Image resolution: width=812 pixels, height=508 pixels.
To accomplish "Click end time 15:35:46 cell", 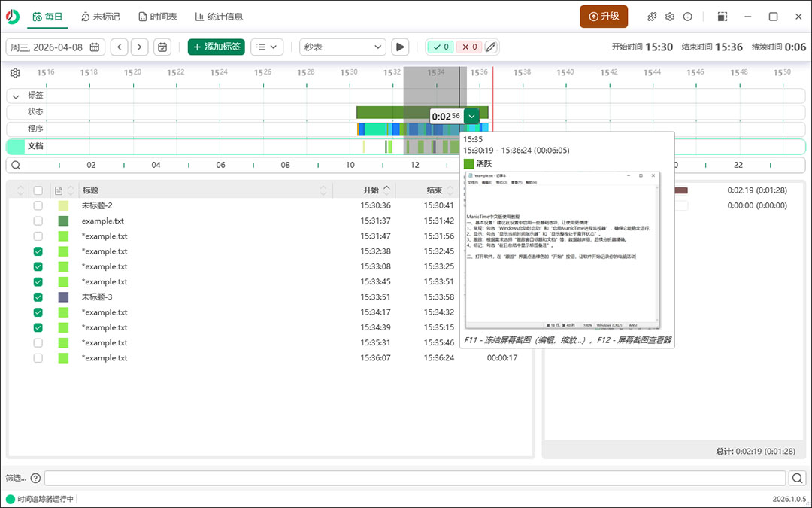I will click(x=438, y=342).
